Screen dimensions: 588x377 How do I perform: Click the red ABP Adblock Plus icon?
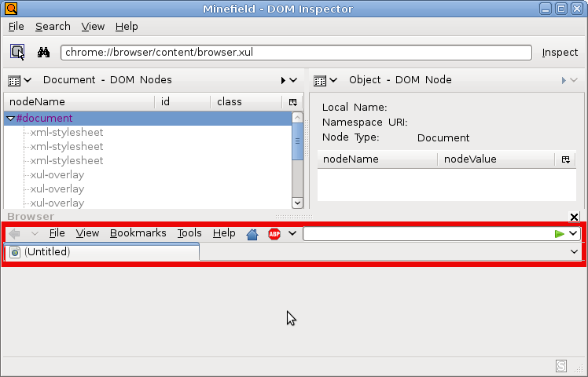tap(274, 234)
